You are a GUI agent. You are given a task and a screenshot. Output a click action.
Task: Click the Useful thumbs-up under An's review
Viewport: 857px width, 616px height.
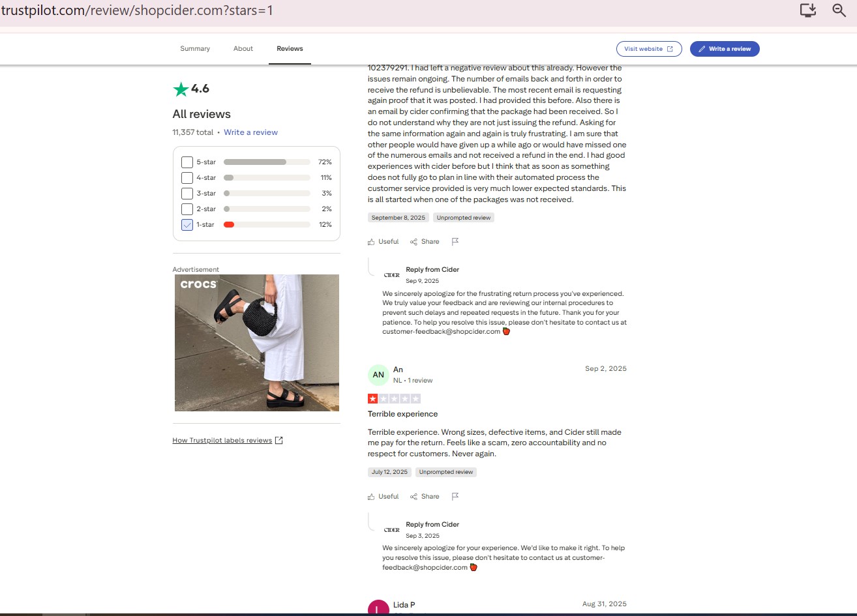pos(371,497)
